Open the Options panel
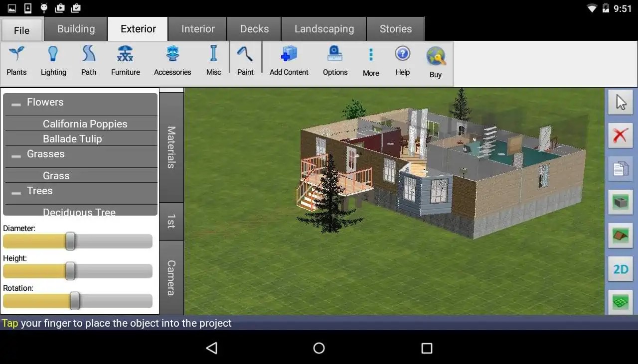The width and height of the screenshot is (638, 364). coord(334,60)
